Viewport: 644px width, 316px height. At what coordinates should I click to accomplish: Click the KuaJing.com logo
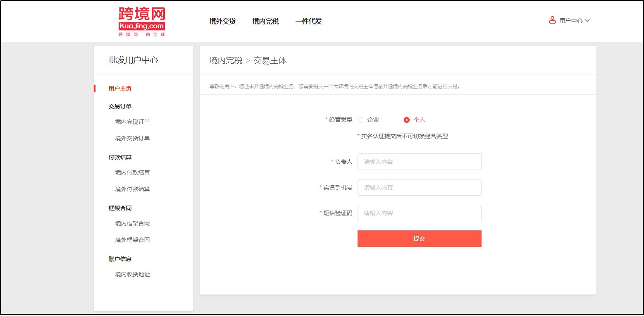pyautogui.click(x=141, y=22)
